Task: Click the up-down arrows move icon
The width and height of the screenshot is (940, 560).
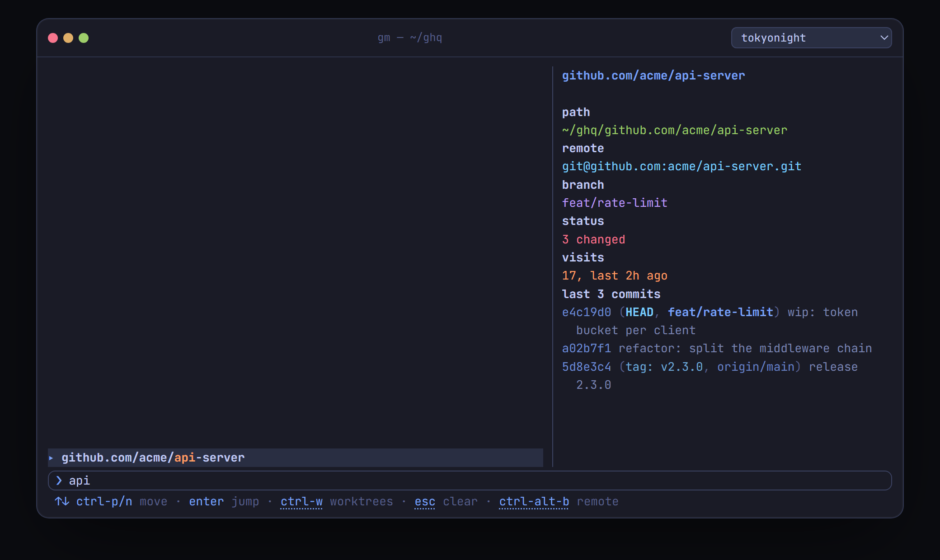Action: coord(62,501)
